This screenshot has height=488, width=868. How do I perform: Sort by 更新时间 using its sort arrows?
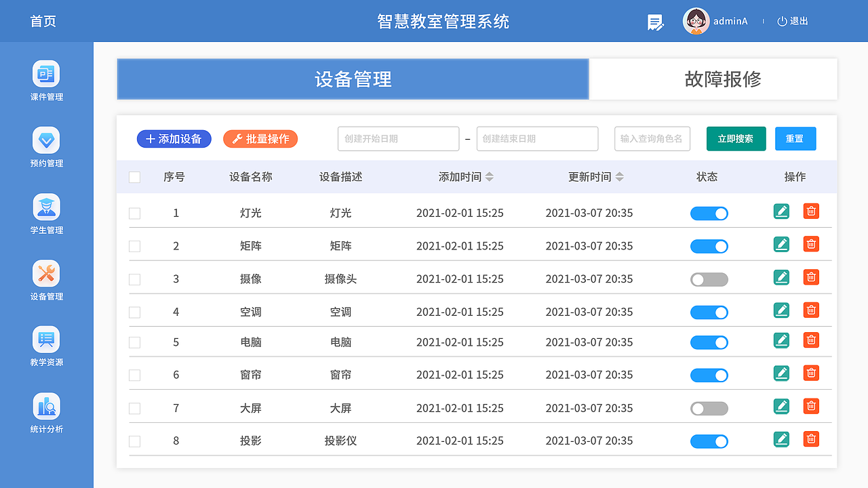tap(619, 176)
